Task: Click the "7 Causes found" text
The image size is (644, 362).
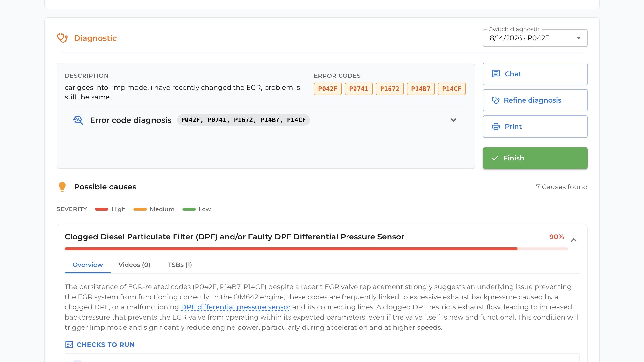Action: (561, 187)
